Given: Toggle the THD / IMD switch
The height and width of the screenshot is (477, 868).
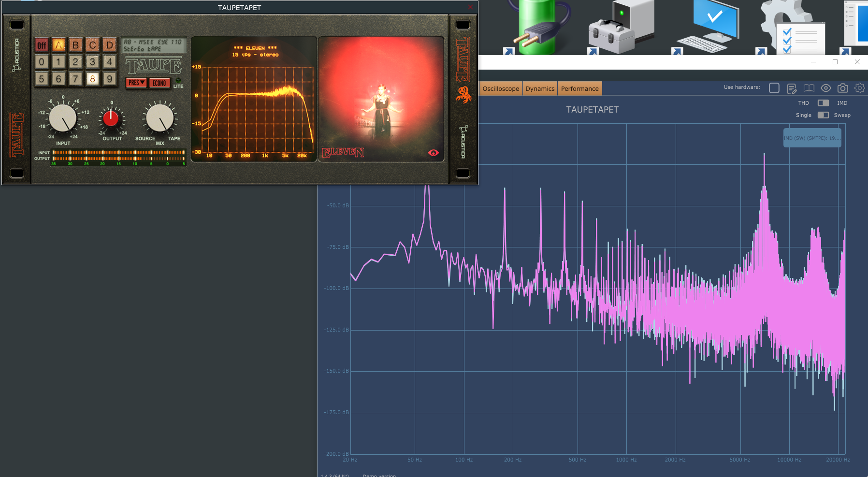Looking at the screenshot, I should [x=823, y=103].
